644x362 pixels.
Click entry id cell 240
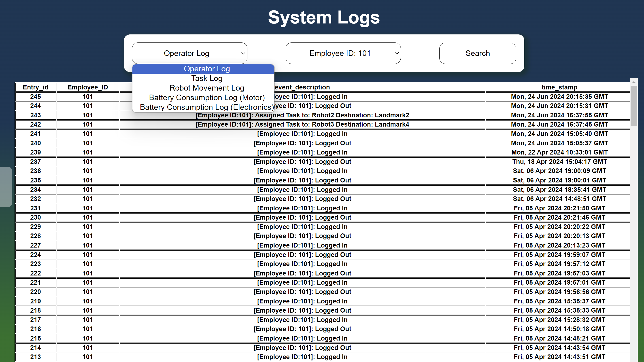point(36,143)
